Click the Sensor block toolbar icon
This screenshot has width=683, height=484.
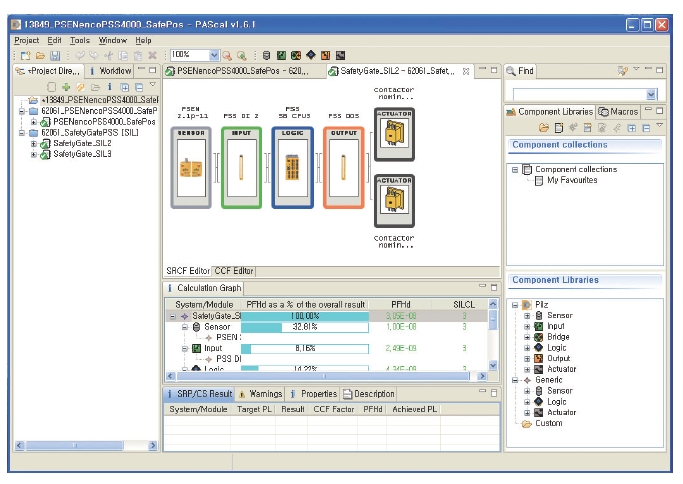(x=267, y=55)
